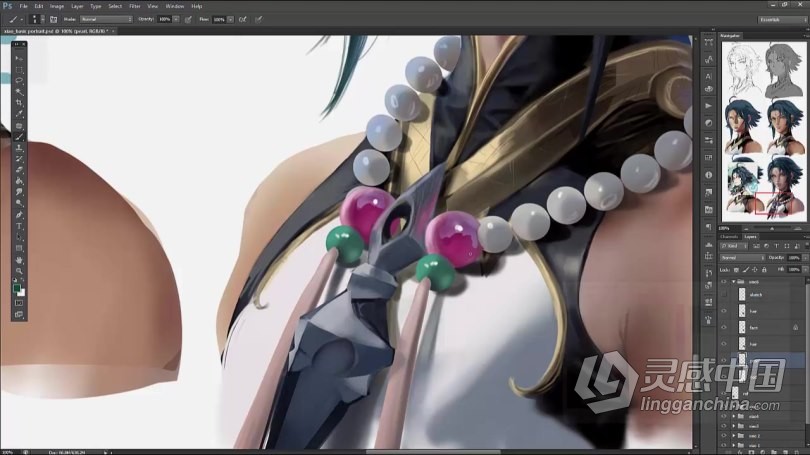
Task: Select the Eyedropper tool
Action: [19, 114]
